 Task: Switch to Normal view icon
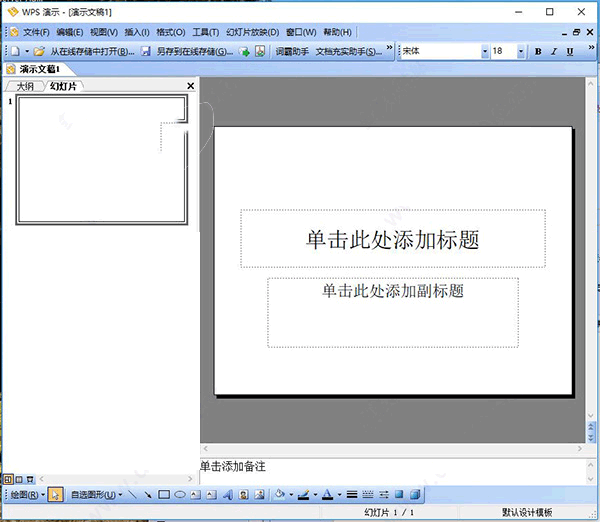8,479
